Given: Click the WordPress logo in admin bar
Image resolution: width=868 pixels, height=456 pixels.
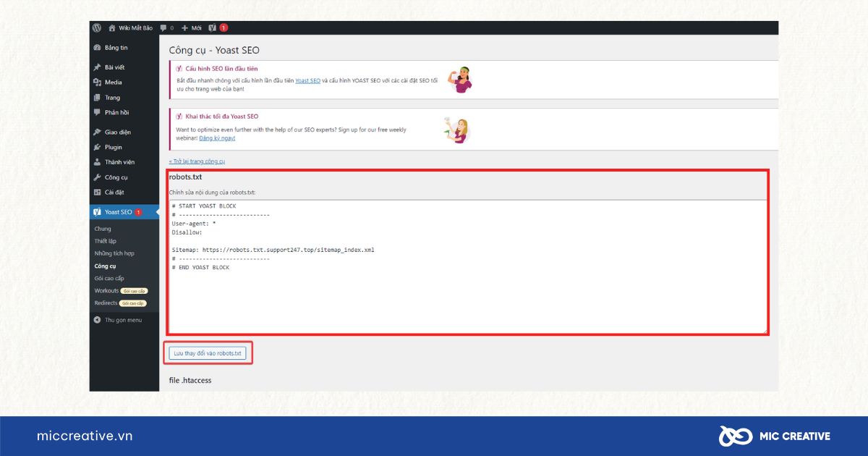Looking at the screenshot, I should point(97,28).
